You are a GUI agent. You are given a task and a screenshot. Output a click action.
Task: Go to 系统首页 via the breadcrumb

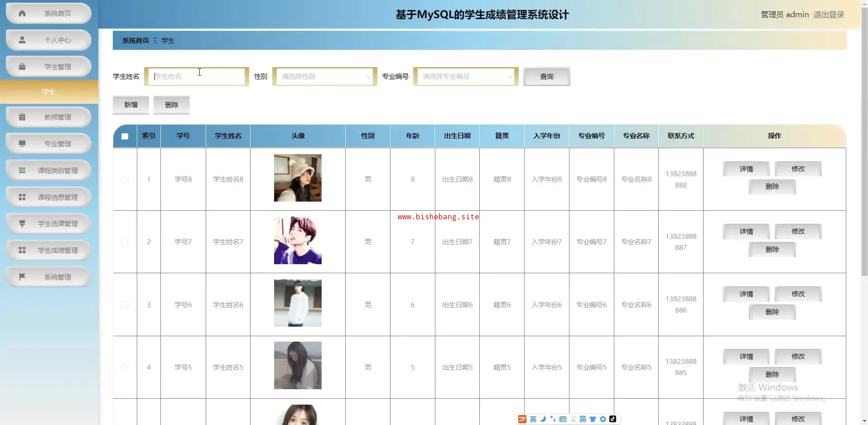click(x=135, y=41)
